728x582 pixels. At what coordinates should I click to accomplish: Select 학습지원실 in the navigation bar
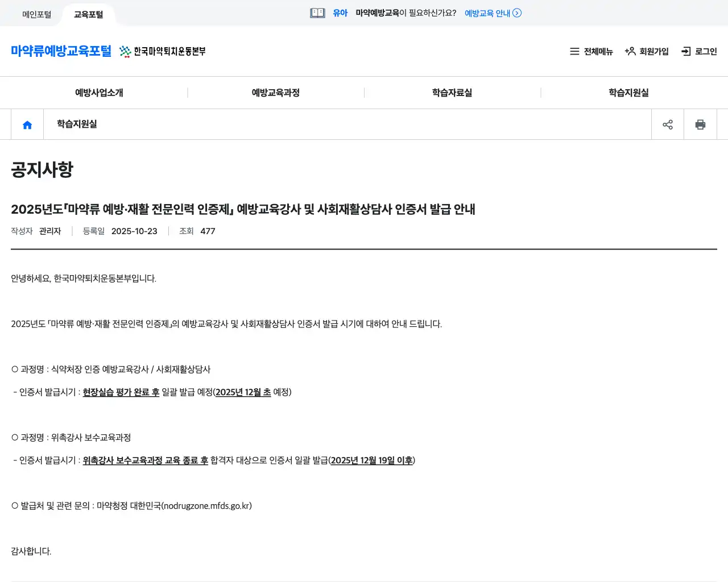coord(629,92)
